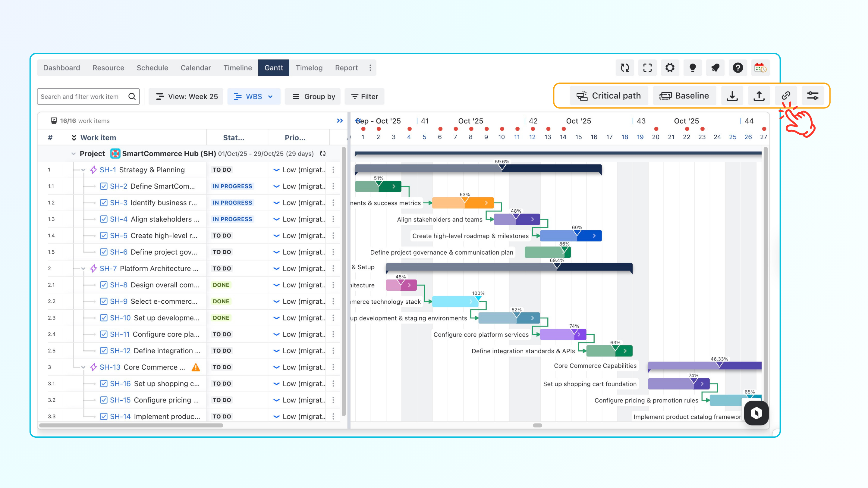Click the refresh sync icon

[625, 68]
